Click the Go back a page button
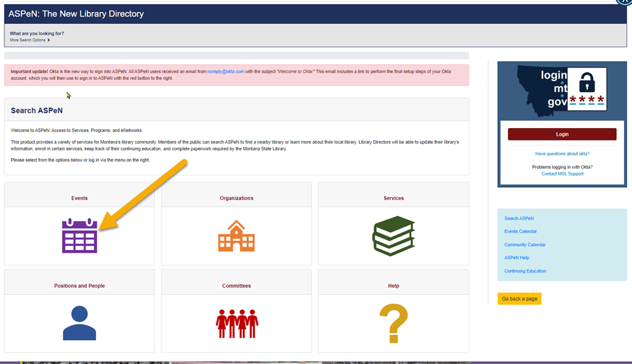 coord(519,299)
